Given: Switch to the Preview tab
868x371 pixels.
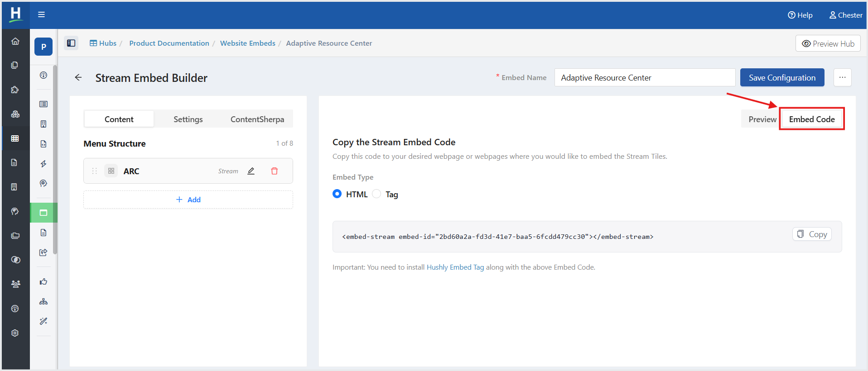Looking at the screenshot, I should coord(762,119).
